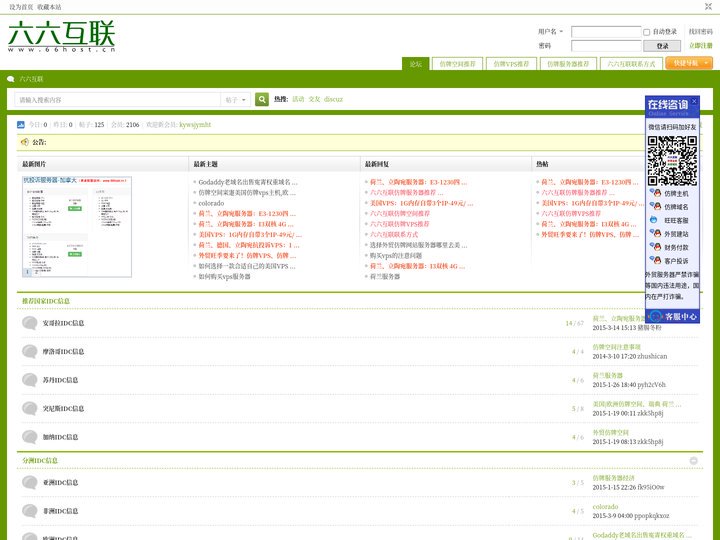
Task: Open new member kywsjymht profile
Action: pos(195,124)
